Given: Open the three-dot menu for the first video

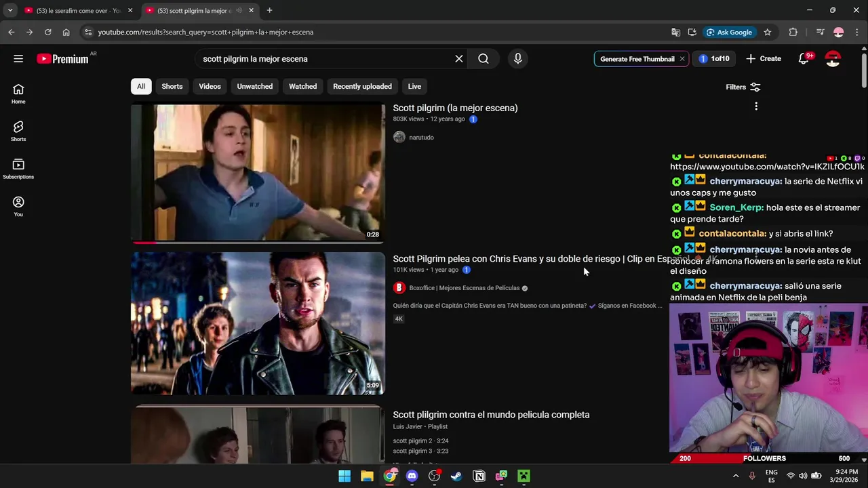Looking at the screenshot, I should point(756,106).
